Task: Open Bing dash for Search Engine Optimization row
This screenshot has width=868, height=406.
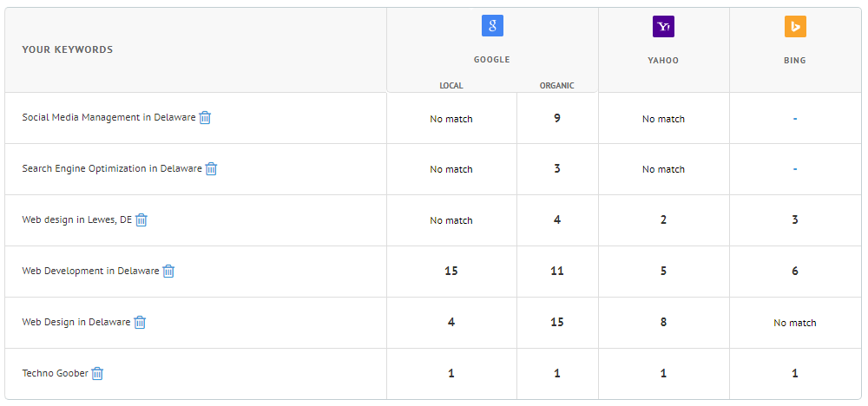Action: [x=795, y=168]
